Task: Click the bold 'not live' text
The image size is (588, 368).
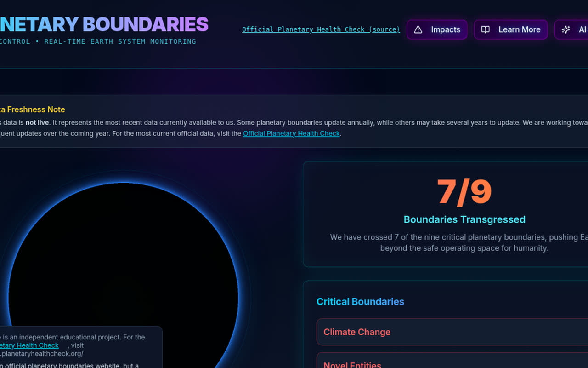Action: tap(37, 123)
